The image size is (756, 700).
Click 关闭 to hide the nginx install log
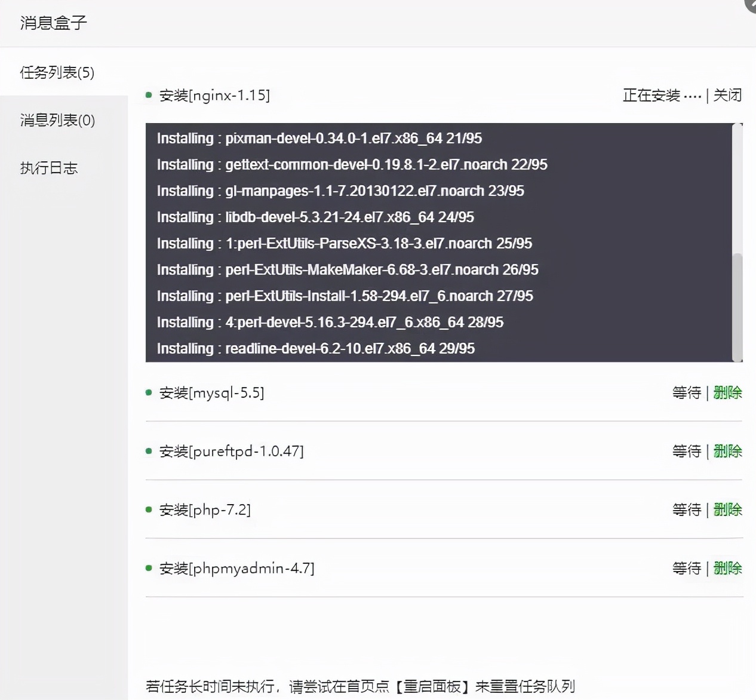[x=727, y=95]
